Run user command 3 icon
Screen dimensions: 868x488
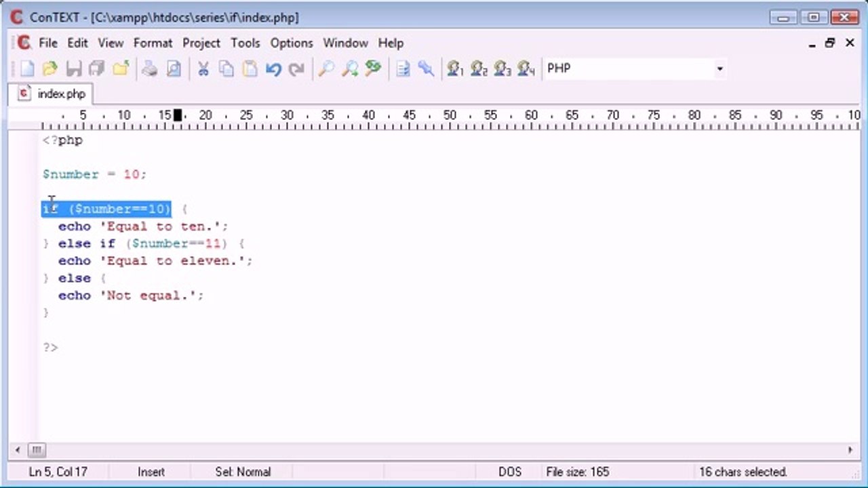pos(502,68)
